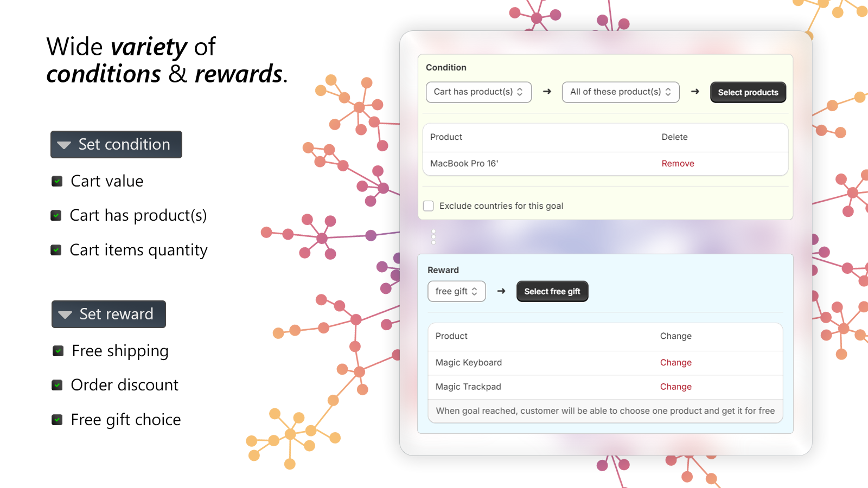Click the 'Select free gift' button
The width and height of the screenshot is (868, 488).
click(x=552, y=291)
